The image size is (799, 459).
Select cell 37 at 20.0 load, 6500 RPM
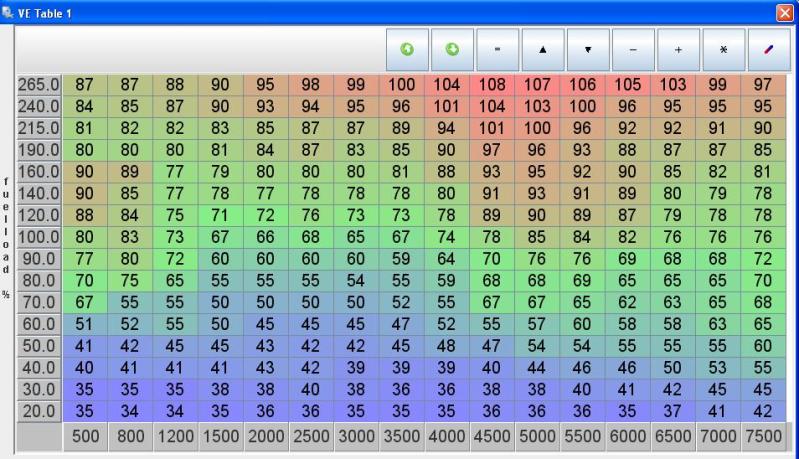click(x=673, y=412)
